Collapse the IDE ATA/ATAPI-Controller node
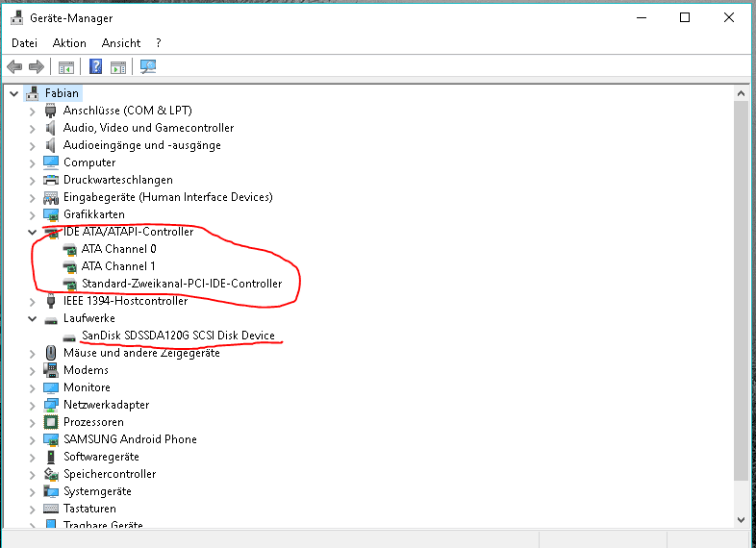 33,233
